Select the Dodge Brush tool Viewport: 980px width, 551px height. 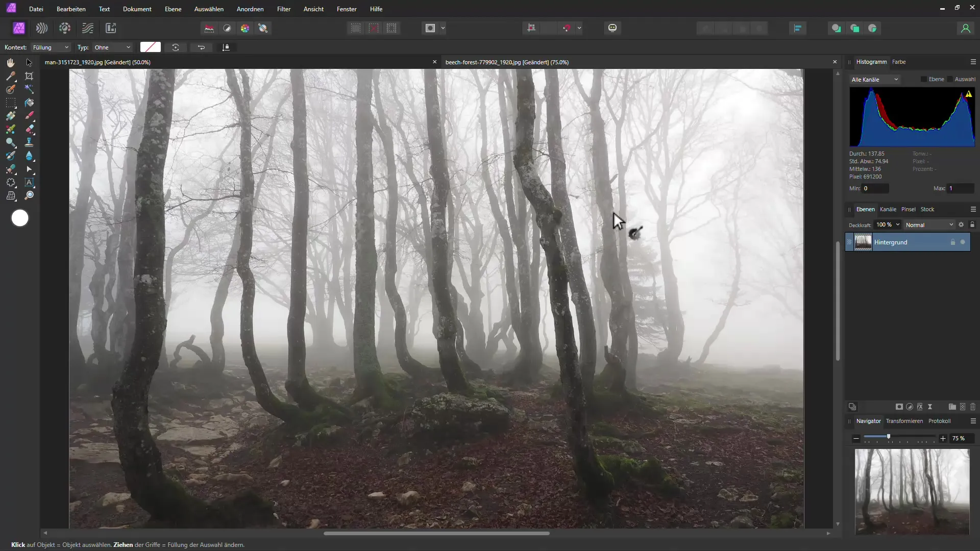click(11, 142)
